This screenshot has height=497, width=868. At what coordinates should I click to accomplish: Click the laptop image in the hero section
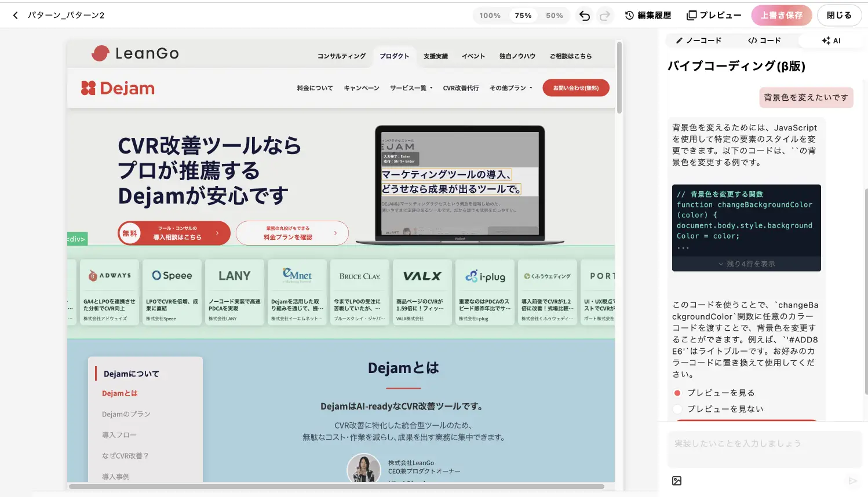click(x=461, y=185)
